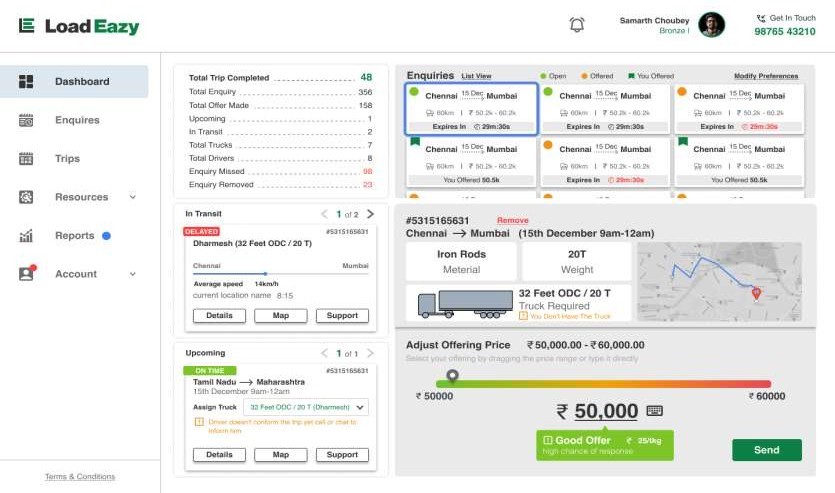Click Details button in In Transit card
Image resolution: width=835 pixels, height=493 pixels.
click(219, 316)
